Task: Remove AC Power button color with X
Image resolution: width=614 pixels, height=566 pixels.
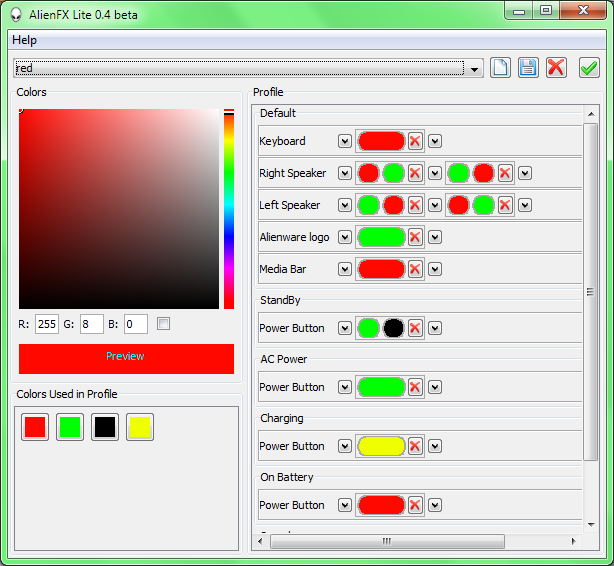Action: (x=415, y=387)
